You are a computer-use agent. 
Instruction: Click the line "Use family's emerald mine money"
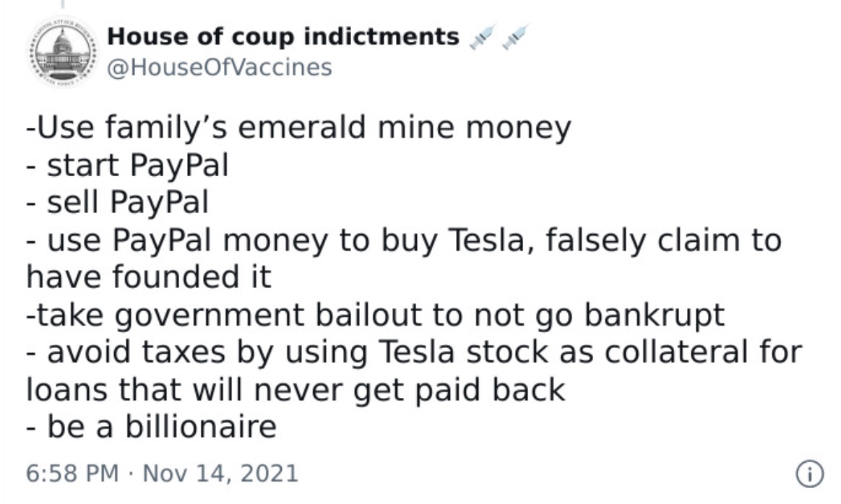coord(298,129)
